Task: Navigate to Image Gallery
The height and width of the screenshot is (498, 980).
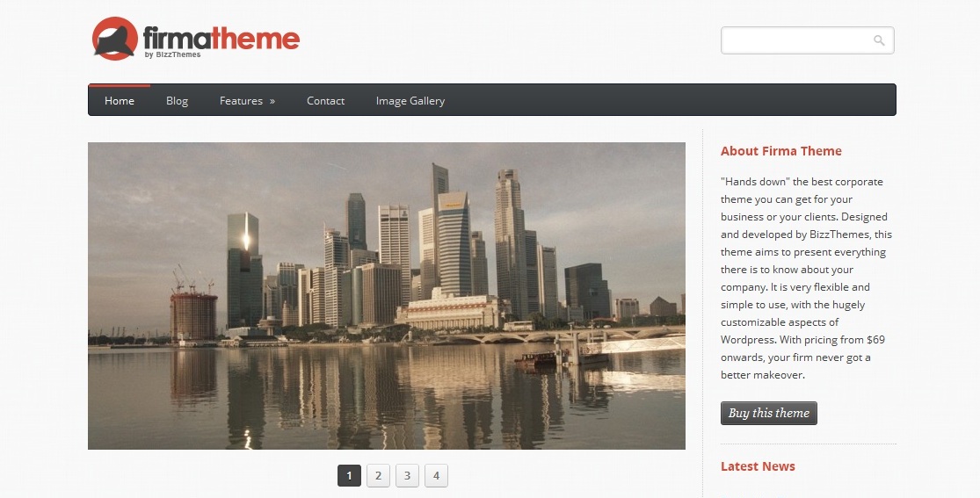Action: click(x=410, y=101)
